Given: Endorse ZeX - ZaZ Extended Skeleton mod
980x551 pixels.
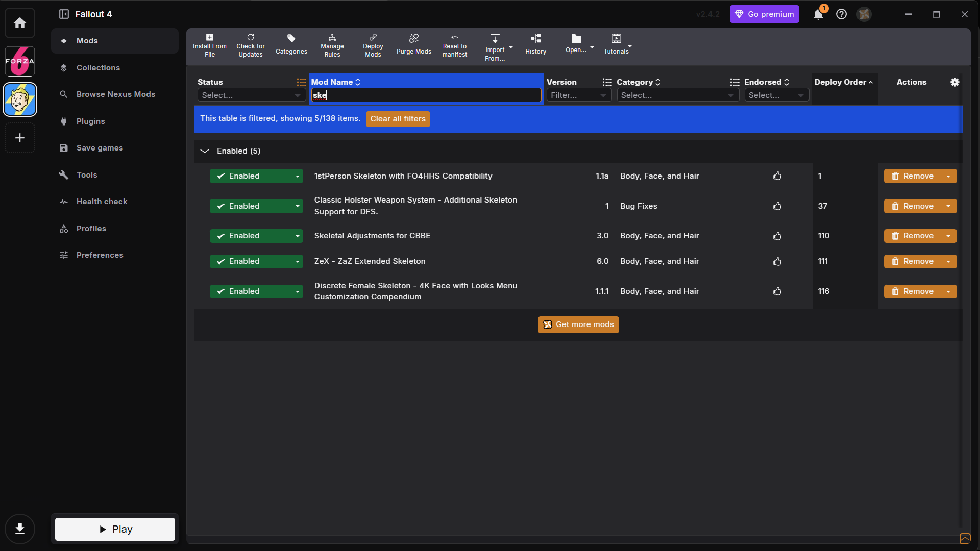Looking at the screenshot, I should tap(777, 261).
